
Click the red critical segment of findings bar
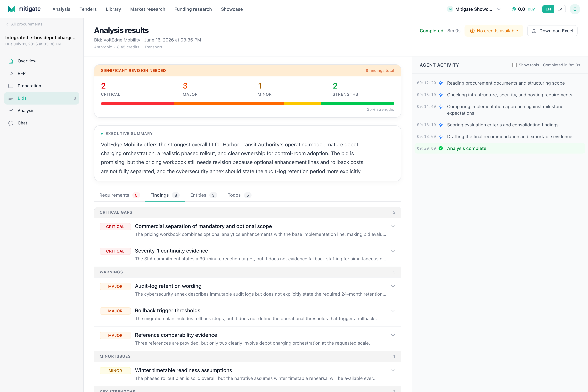coord(138,104)
